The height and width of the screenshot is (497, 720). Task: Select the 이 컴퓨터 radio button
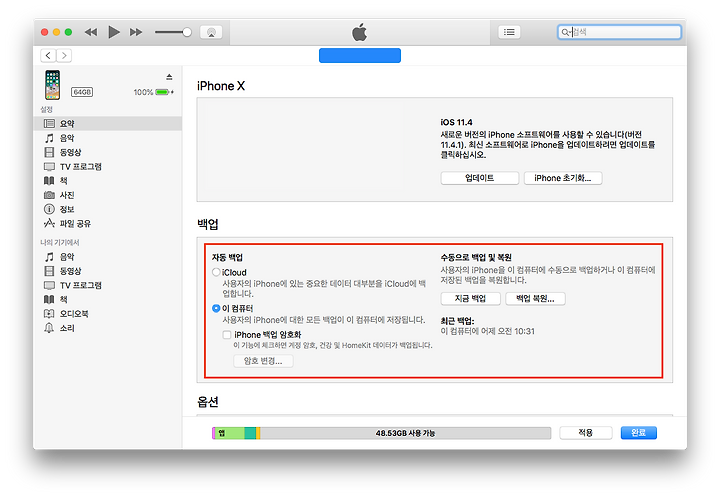click(216, 308)
